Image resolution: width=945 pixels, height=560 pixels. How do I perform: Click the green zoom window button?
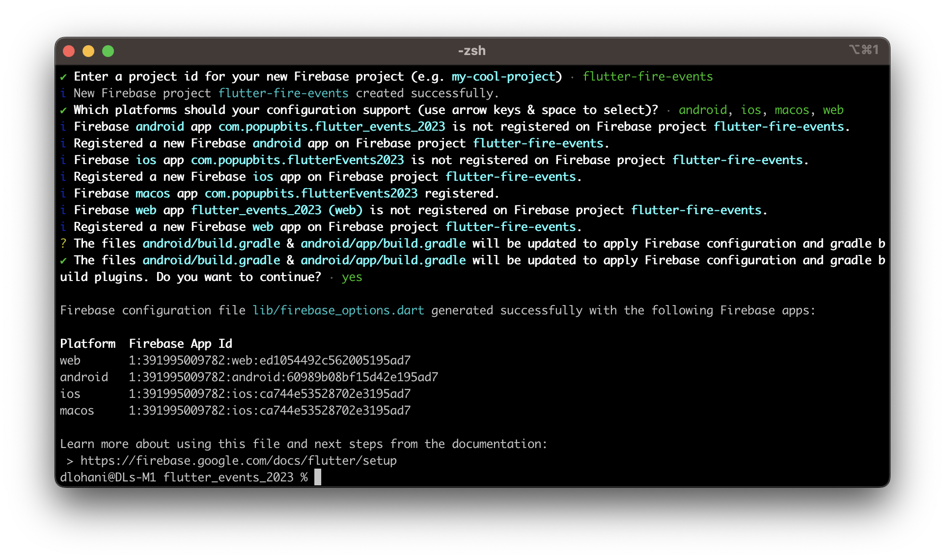(108, 51)
